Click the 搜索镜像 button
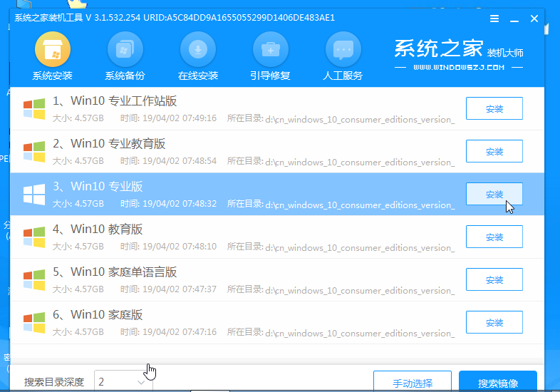The image size is (560, 392). tap(497, 382)
